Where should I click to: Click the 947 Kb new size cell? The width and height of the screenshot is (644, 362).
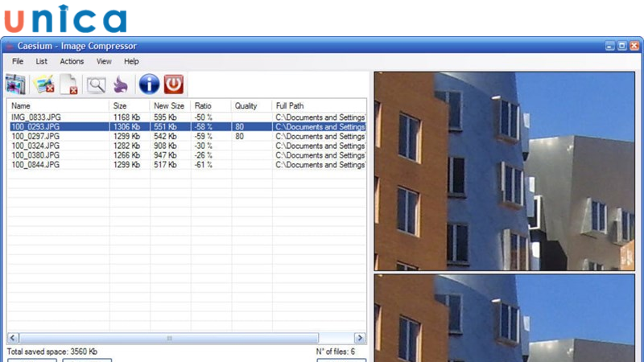[x=165, y=155]
